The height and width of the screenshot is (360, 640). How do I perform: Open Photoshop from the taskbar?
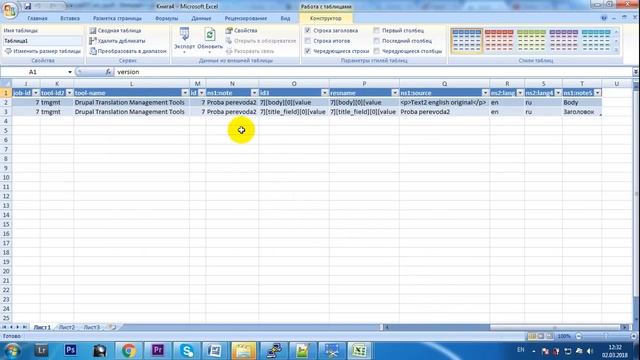coord(70,350)
